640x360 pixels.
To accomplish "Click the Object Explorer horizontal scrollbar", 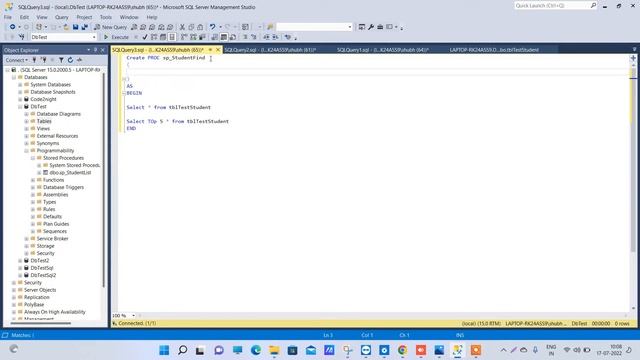I will pos(41,323).
